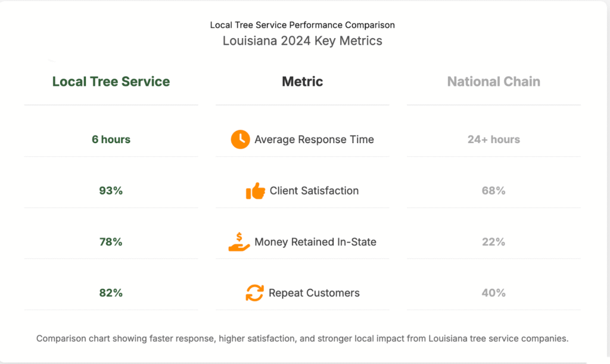Click the Money Retained In-State label

[x=315, y=242]
